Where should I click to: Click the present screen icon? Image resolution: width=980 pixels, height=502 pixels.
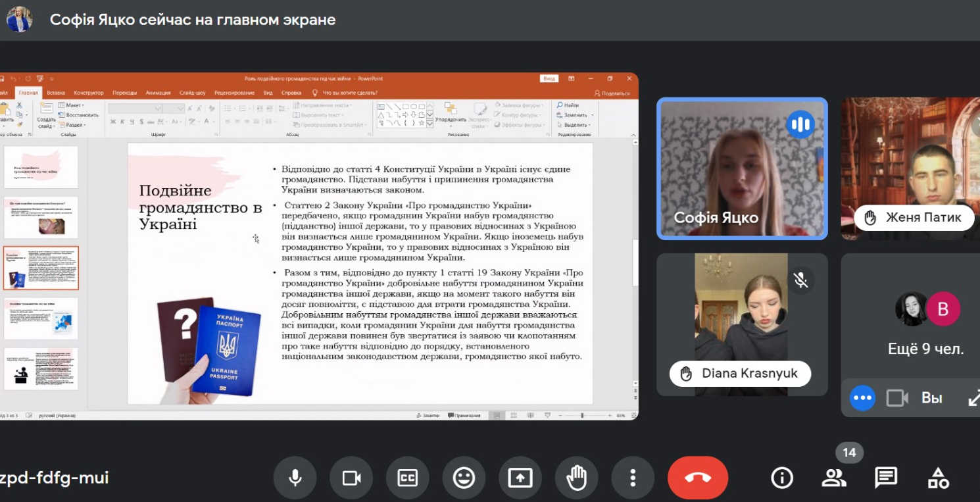pyautogui.click(x=520, y=478)
